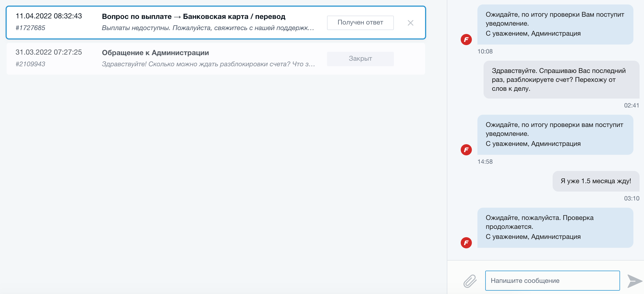Viewport: 644px width, 294px height.
Task: Click preview text 'Сколько можно ждать разблокировки счета'
Action: [x=208, y=64]
